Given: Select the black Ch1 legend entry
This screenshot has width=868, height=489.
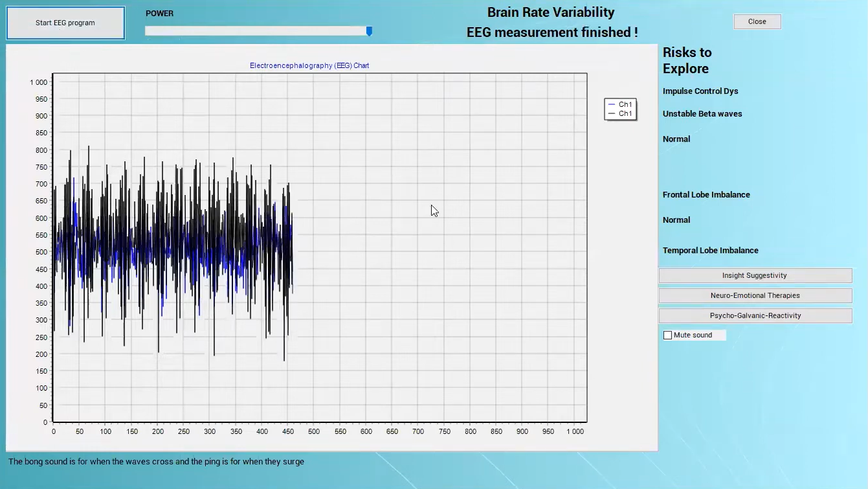Looking at the screenshot, I should 620,113.
